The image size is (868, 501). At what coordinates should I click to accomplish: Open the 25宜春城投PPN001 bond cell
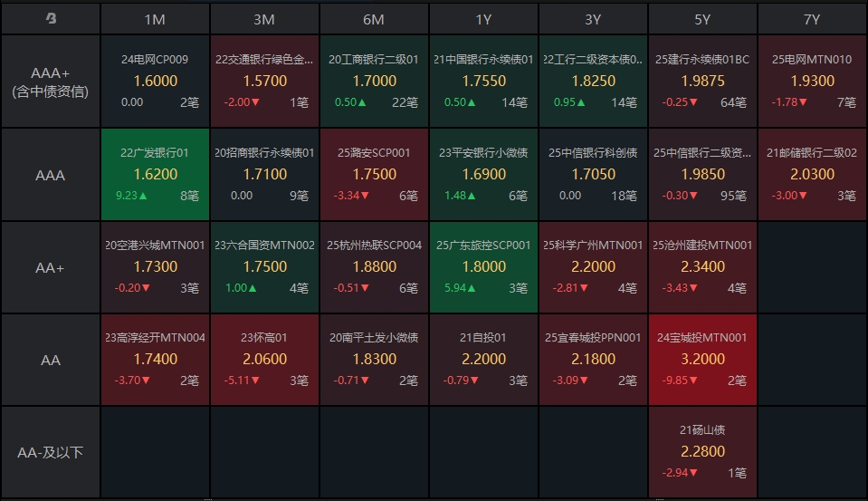click(x=594, y=360)
